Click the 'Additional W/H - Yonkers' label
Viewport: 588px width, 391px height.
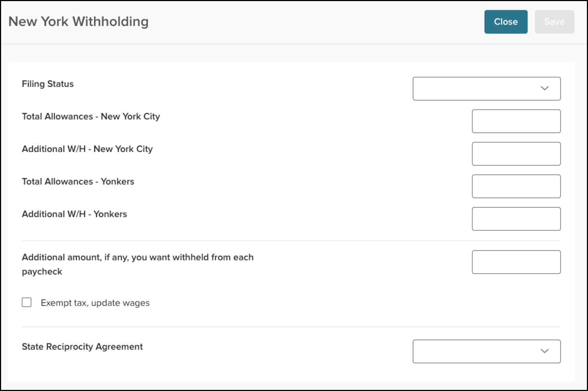point(74,214)
